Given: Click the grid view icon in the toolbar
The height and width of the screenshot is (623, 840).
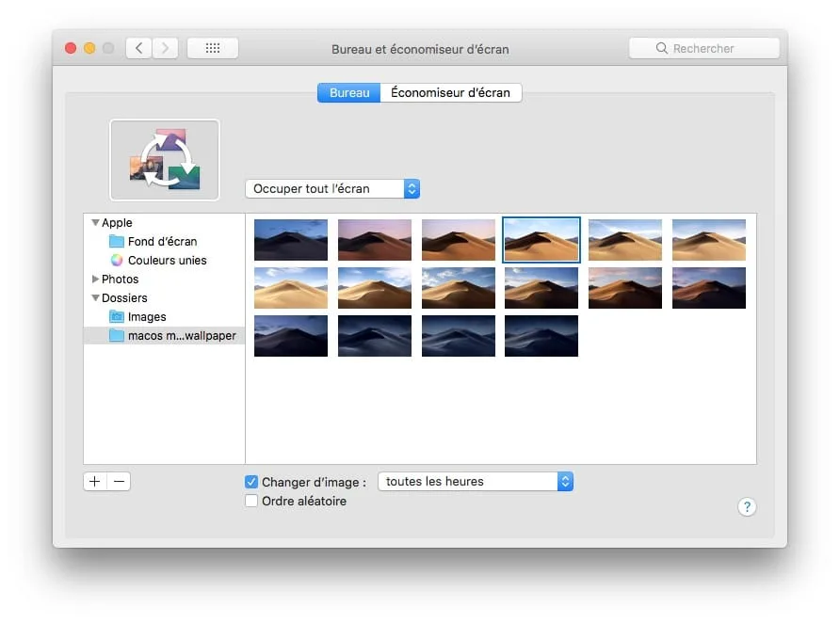Looking at the screenshot, I should [x=212, y=47].
